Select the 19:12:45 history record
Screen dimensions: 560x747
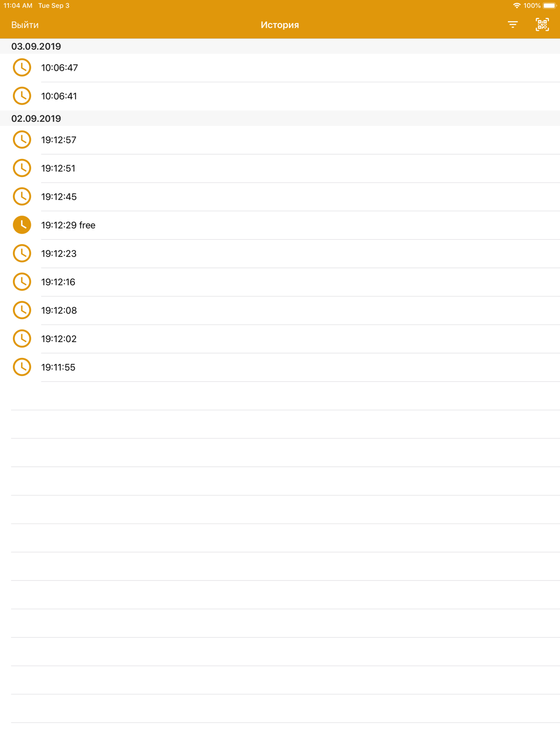280,197
